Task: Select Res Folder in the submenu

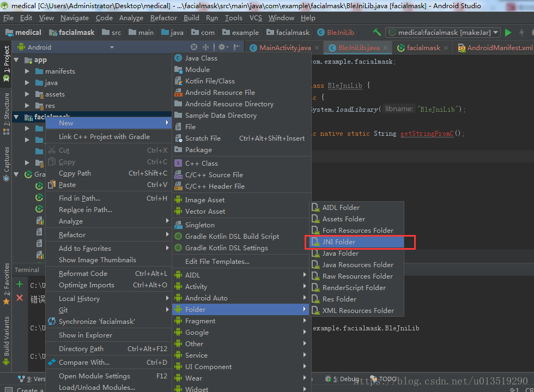Action: tap(357, 299)
